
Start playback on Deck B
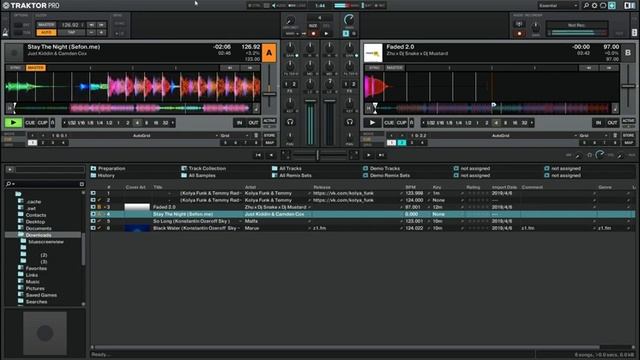(x=372, y=122)
